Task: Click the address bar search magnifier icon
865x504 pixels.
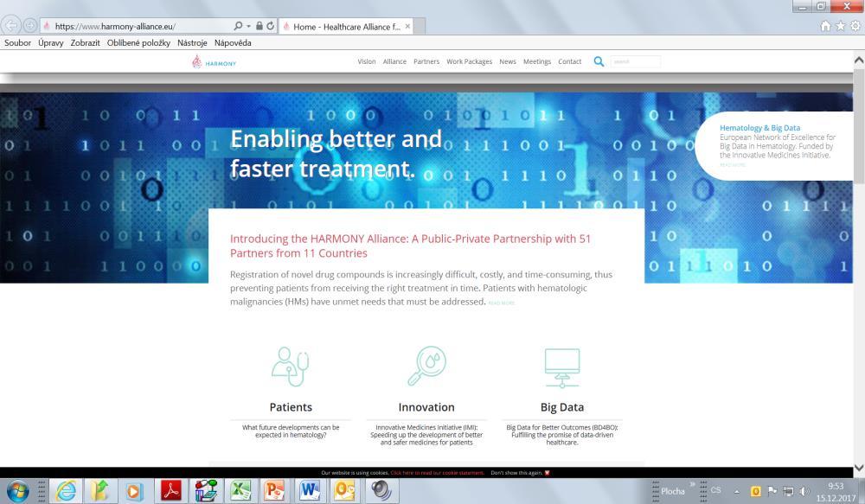Action: pos(238,26)
